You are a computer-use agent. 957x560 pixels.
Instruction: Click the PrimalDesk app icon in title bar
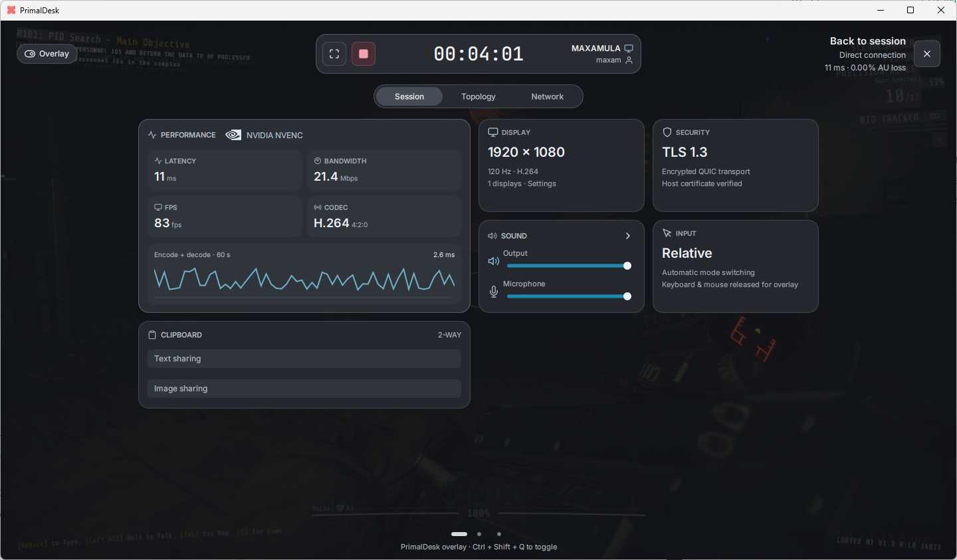pos(11,10)
